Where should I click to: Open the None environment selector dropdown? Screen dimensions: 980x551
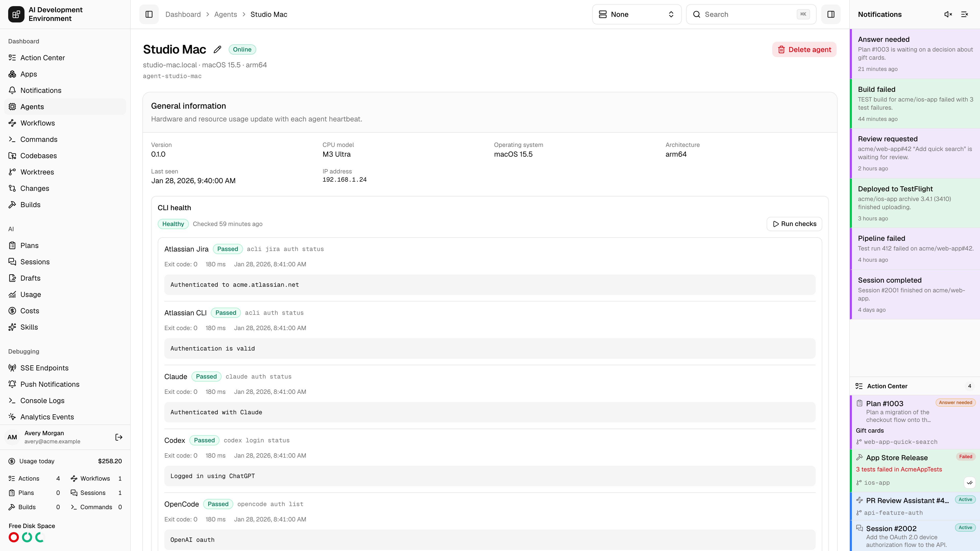pos(636,15)
